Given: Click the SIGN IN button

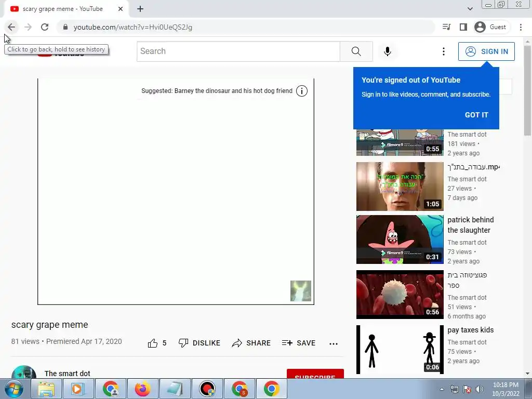Looking at the screenshot, I should [x=486, y=51].
